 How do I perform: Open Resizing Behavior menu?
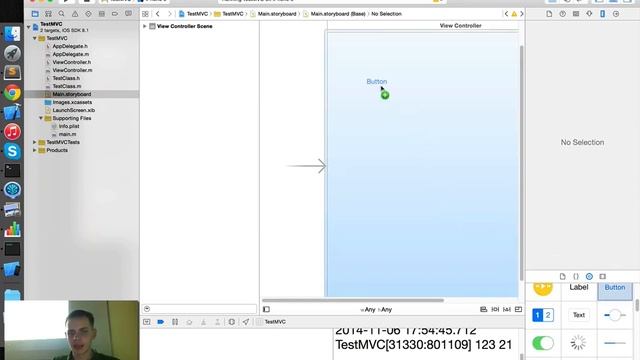pos(518,309)
